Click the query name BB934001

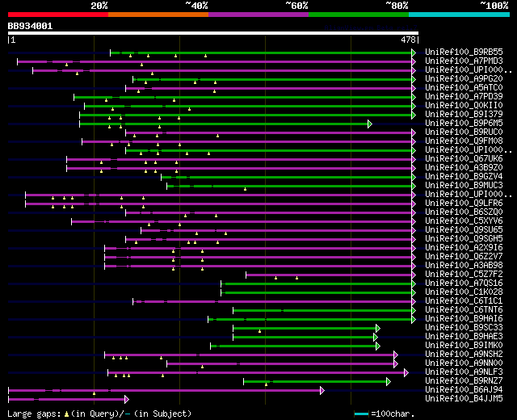click(x=30, y=26)
